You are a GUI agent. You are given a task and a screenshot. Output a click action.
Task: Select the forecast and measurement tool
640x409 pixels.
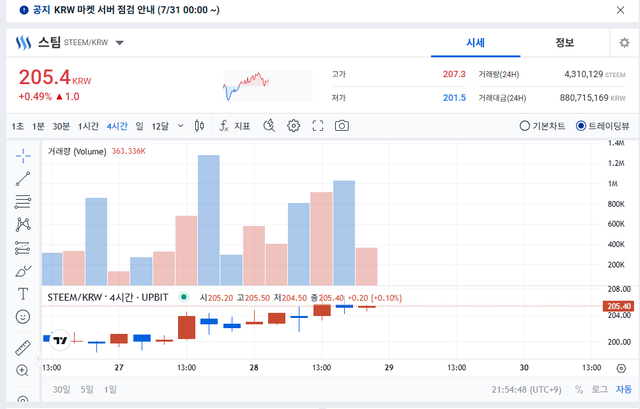coord(23,247)
